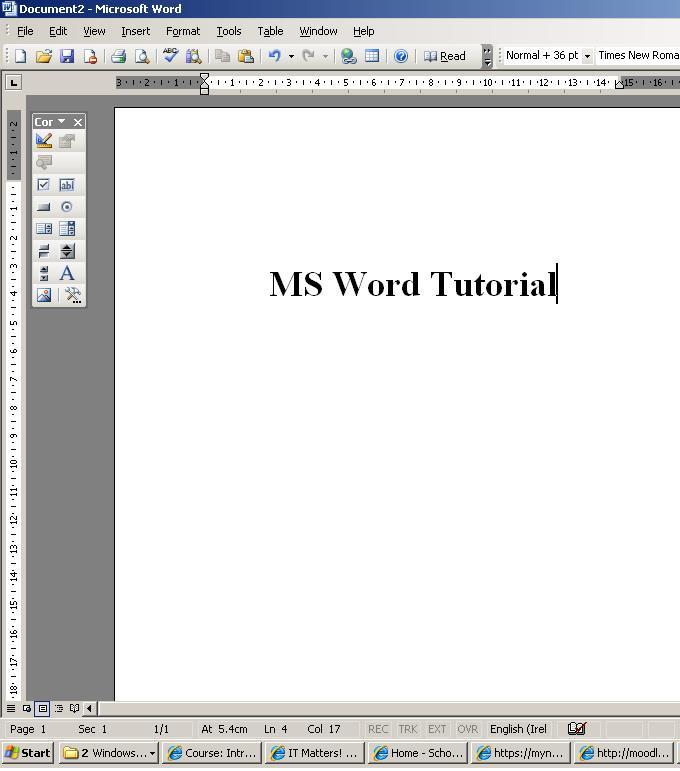This screenshot has height=771, width=680.
Task: Open Microsoft Word Help question icon
Action: click(401, 56)
